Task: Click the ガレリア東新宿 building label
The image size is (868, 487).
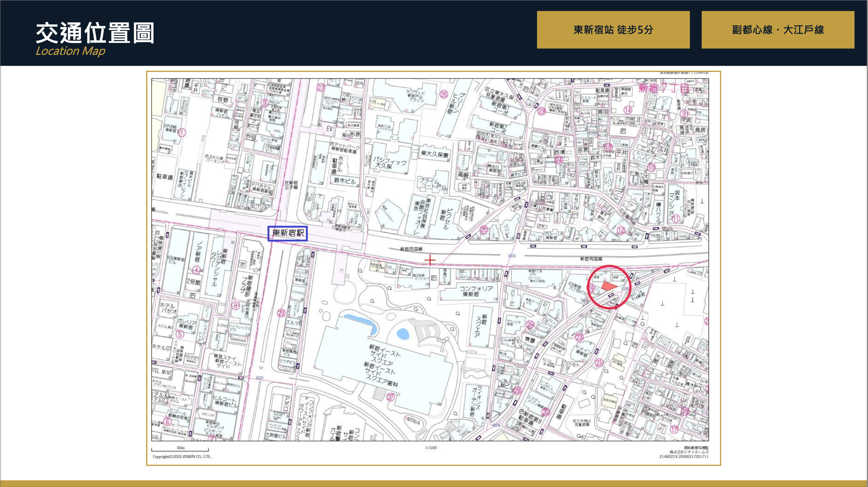Action: pos(186,324)
